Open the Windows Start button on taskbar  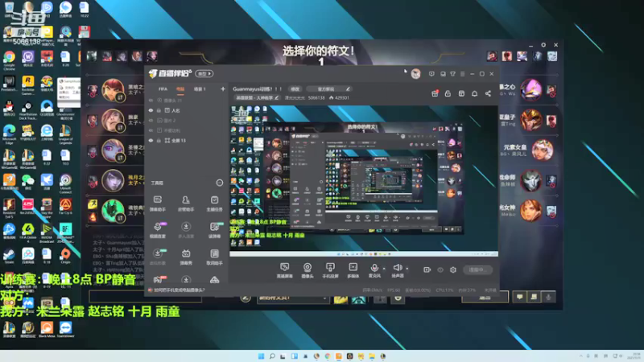pos(261,356)
